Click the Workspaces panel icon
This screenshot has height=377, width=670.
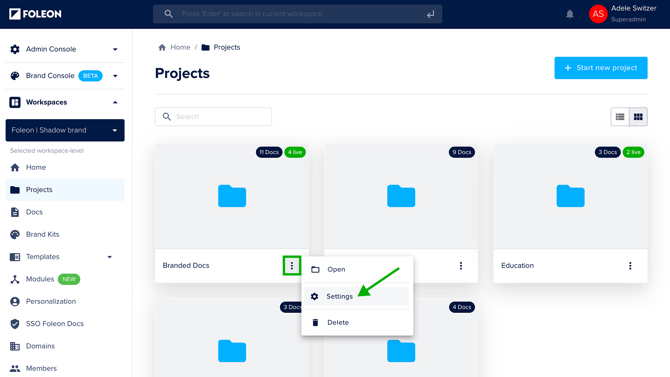click(x=15, y=102)
